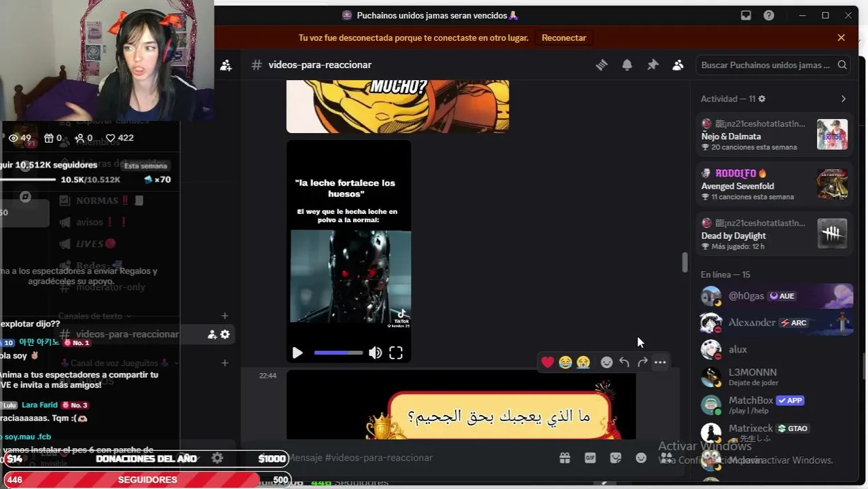Open the Discord inbox icon
The image size is (868, 489).
[746, 15]
